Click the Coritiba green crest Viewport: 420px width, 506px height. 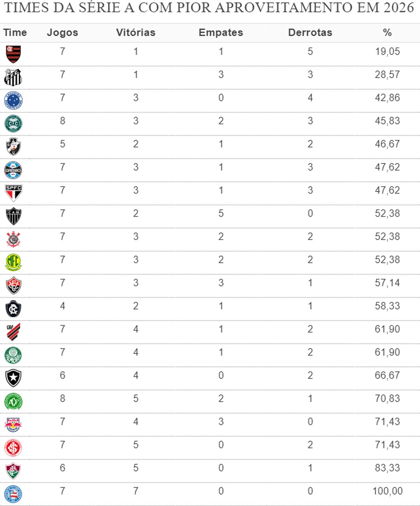coord(13,123)
